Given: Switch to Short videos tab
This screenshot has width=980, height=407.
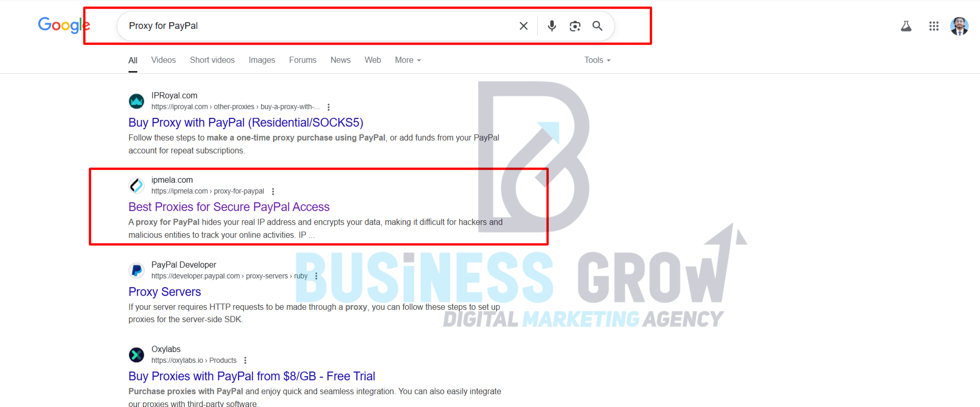Looking at the screenshot, I should pyautogui.click(x=212, y=60).
